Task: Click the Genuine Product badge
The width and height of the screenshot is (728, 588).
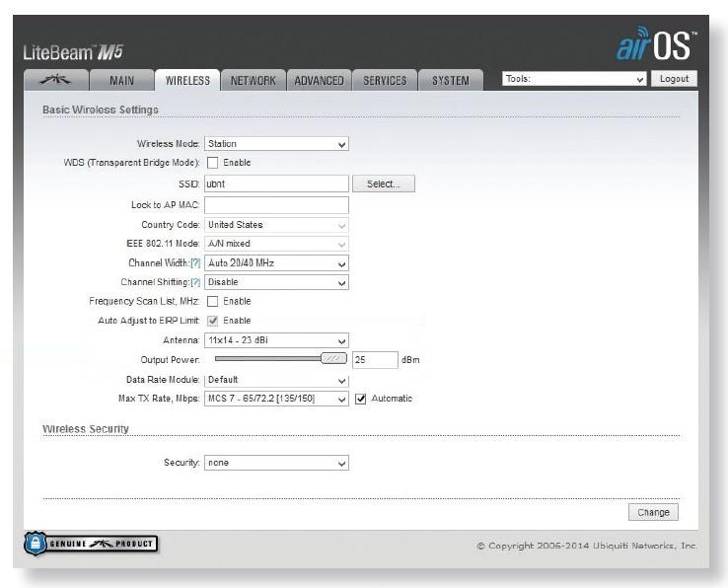Action: coord(91,544)
